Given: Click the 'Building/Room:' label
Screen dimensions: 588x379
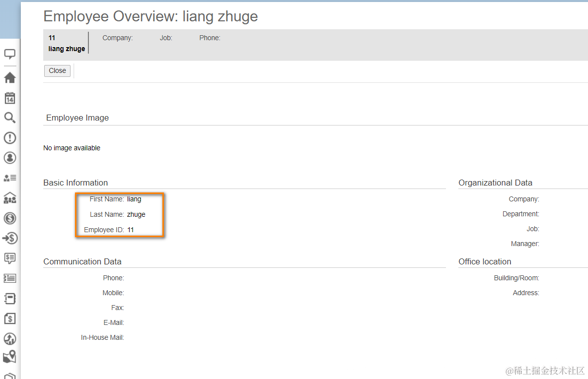Looking at the screenshot, I should click(516, 278).
